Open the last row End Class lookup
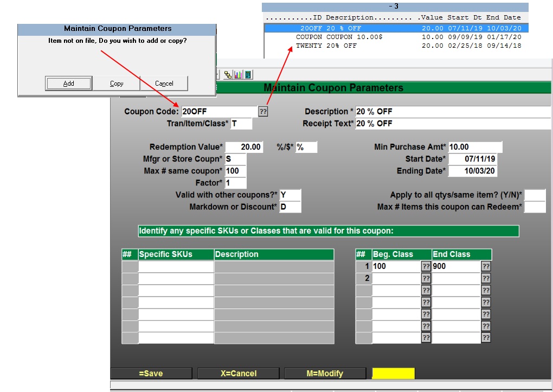The image size is (553, 392). click(486, 338)
